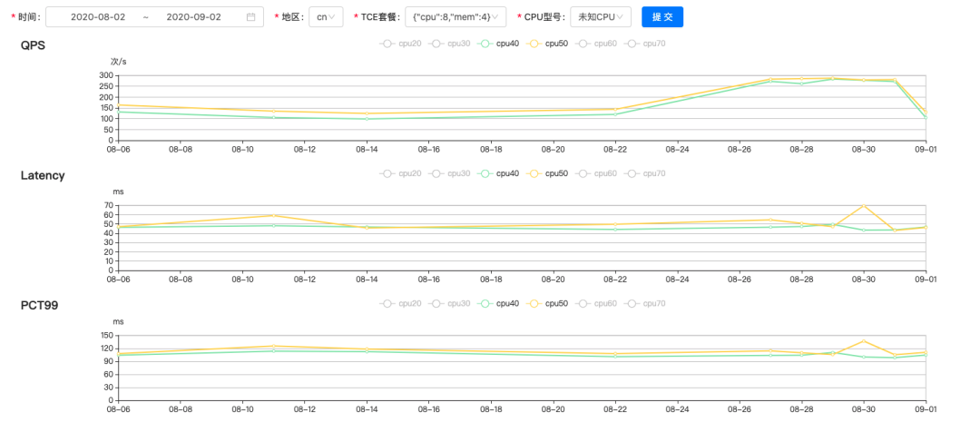This screenshot has width=980, height=442.
Task: Open the 地区 region dropdown
Action: tap(325, 17)
